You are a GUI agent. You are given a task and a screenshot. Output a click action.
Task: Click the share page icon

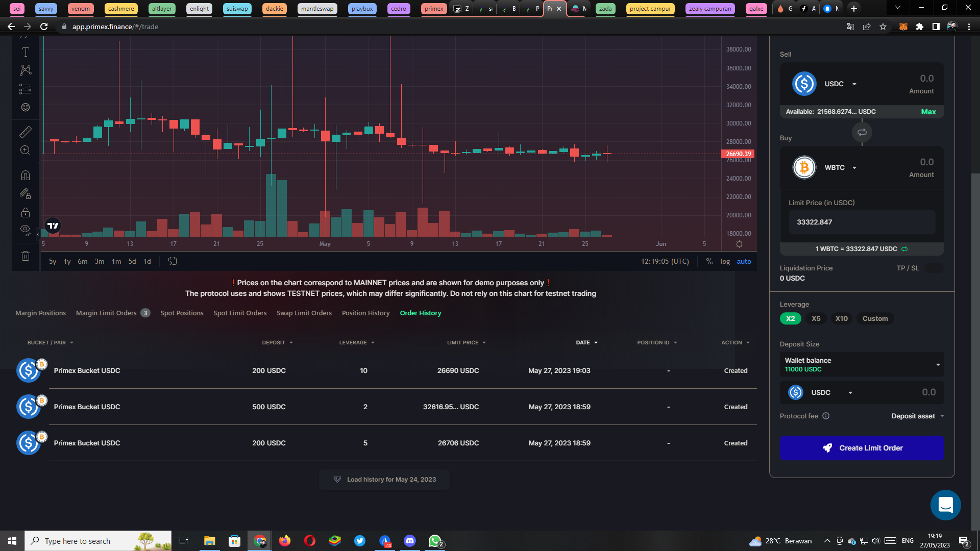coord(867,27)
